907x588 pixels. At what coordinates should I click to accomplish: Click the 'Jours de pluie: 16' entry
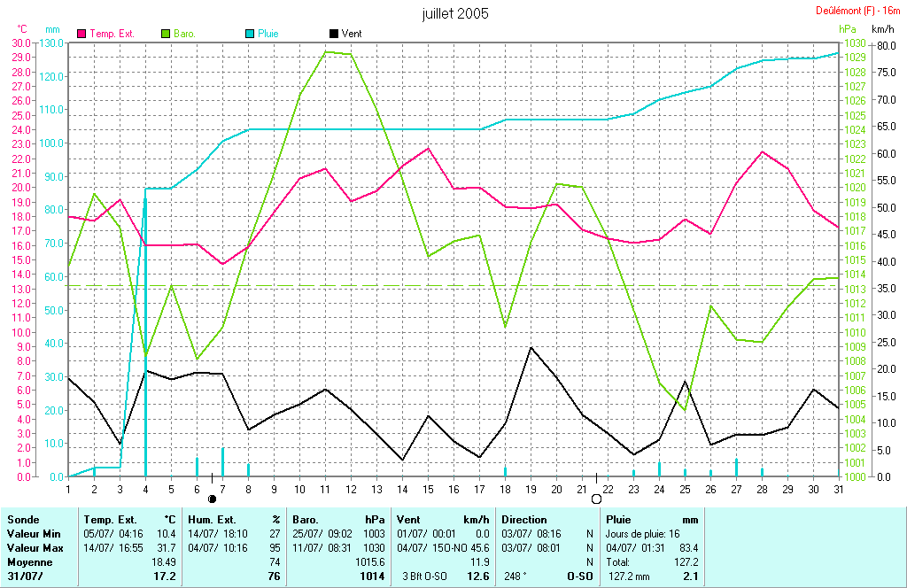642,534
